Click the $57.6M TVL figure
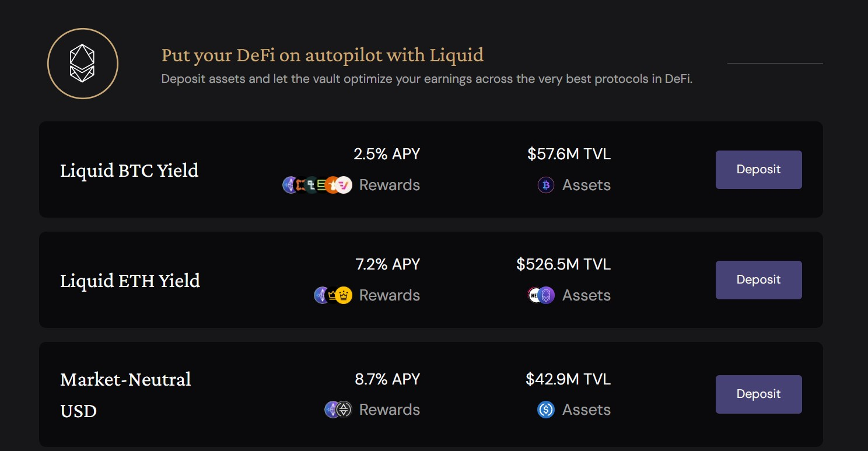Screen dimensions: 868x451 [569, 154]
